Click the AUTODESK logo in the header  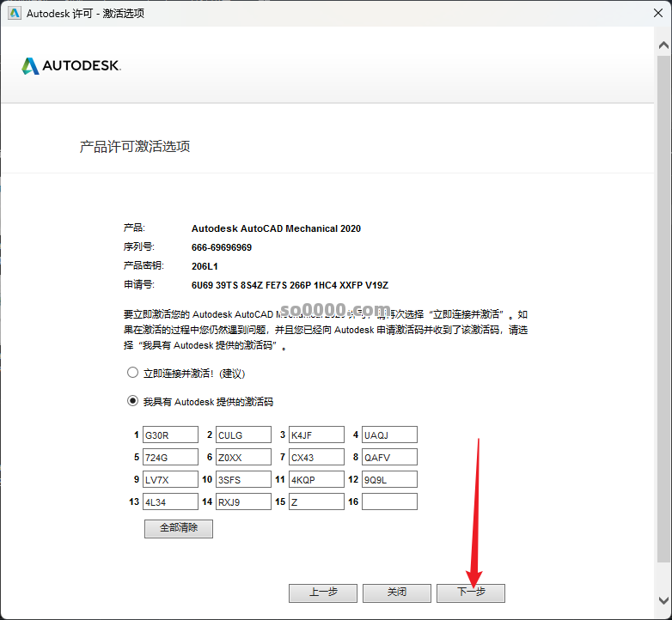[x=71, y=66]
